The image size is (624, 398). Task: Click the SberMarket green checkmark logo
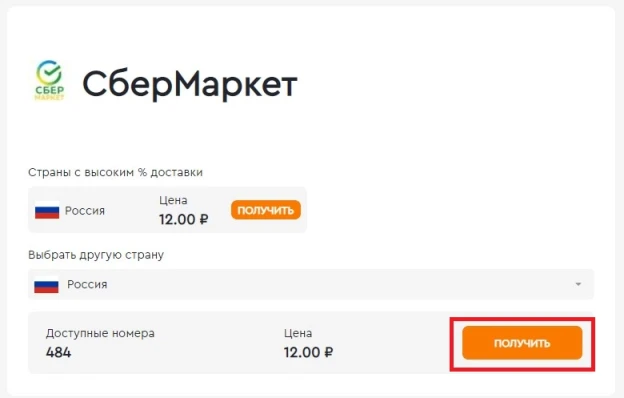click(49, 81)
